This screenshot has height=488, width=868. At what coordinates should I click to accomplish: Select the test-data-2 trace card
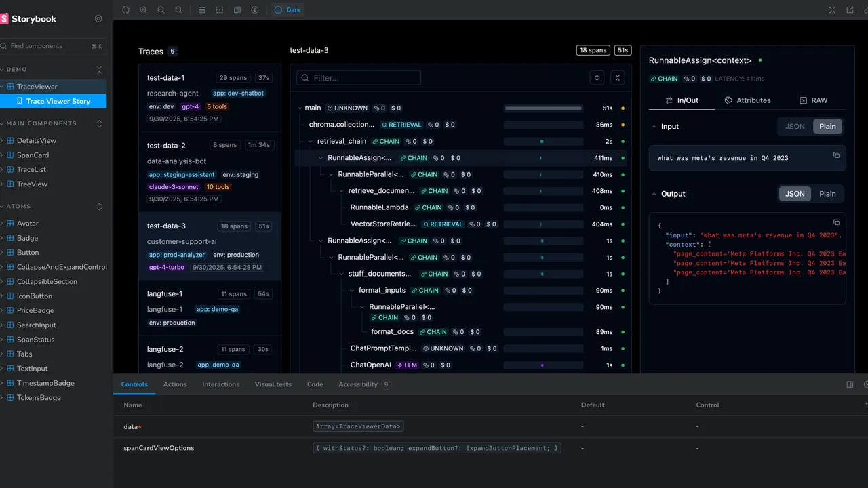point(210,172)
